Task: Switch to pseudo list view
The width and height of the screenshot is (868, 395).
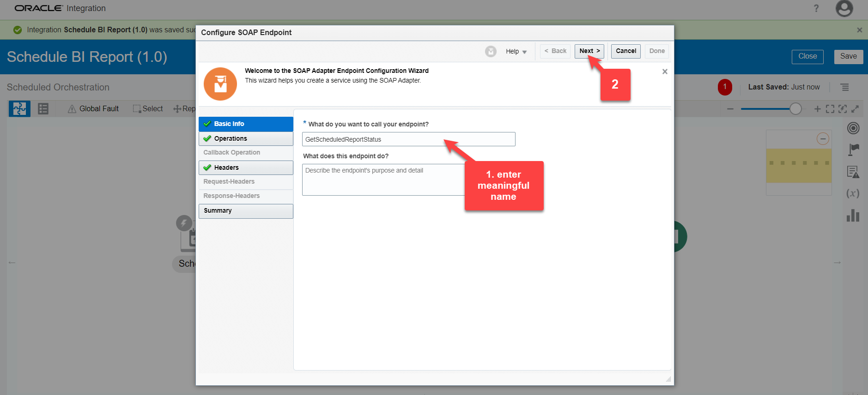Action: pos(43,109)
